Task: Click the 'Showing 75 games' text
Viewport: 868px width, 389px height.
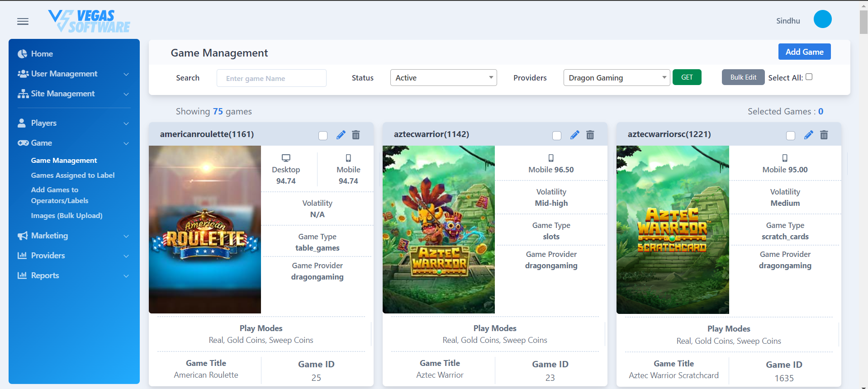Action: pos(213,111)
